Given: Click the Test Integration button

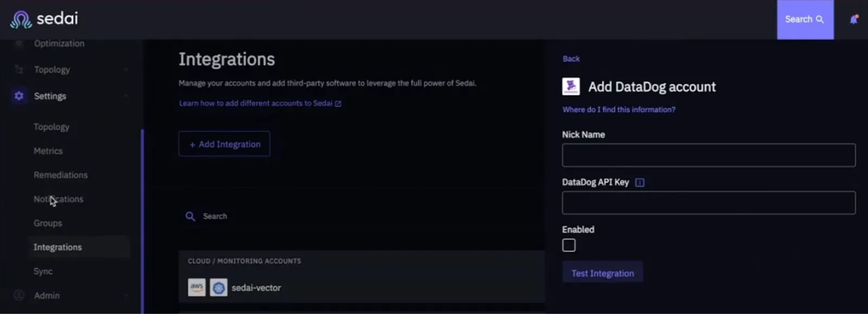Looking at the screenshot, I should pos(602,273).
